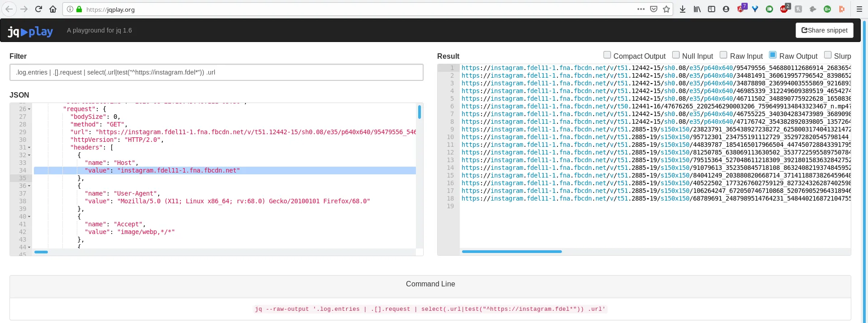Click the "method": "GET" line
Screen dimensions: 868x323
pos(99,125)
